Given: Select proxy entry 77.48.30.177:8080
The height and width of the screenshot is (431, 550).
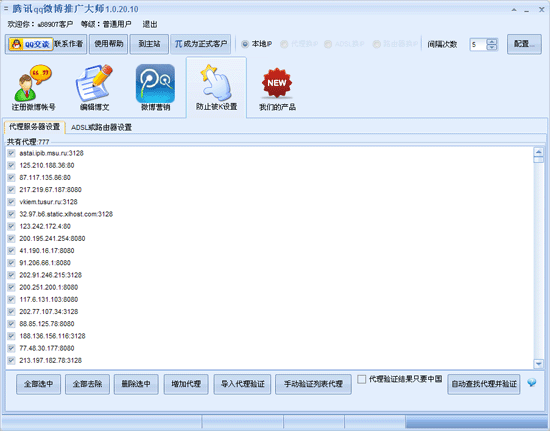Looking at the screenshot, I should click(x=47, y=348).
